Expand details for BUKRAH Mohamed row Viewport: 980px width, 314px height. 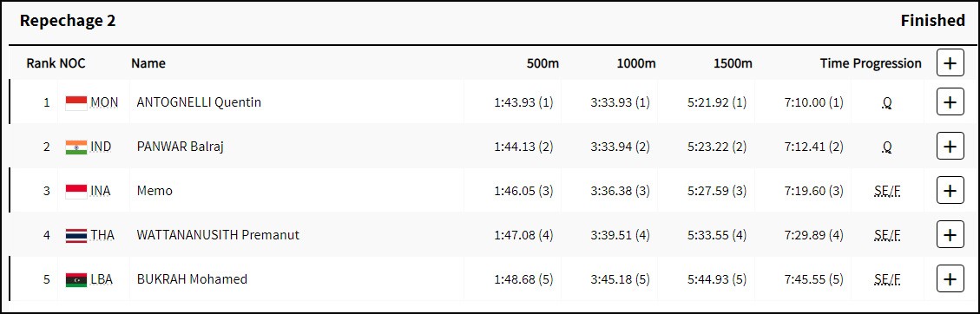tap(950, 279)
